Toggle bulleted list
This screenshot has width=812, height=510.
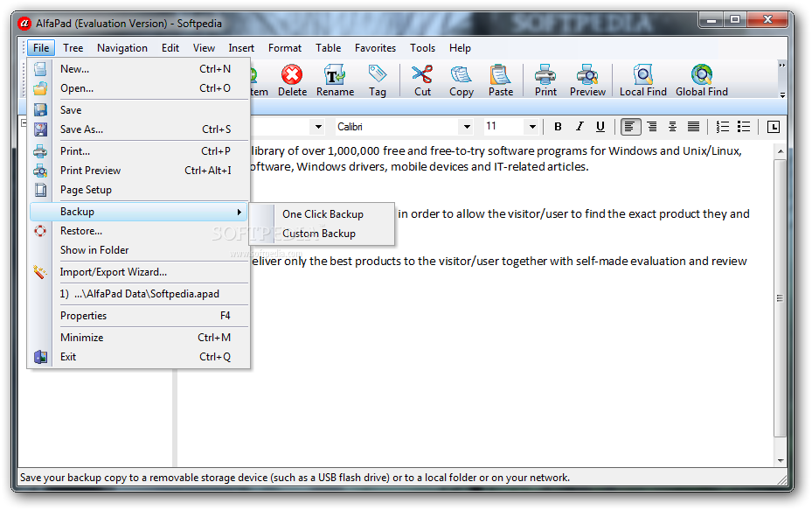[x=744, y=127]
